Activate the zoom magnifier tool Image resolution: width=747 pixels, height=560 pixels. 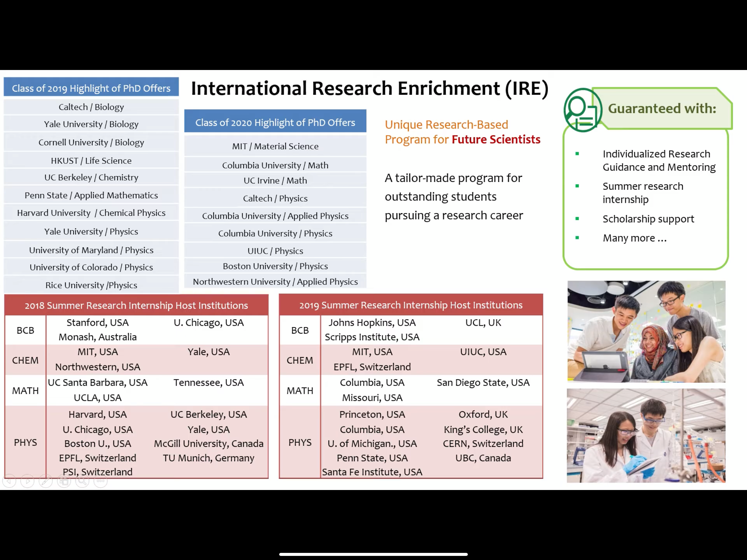click(82, 481)
